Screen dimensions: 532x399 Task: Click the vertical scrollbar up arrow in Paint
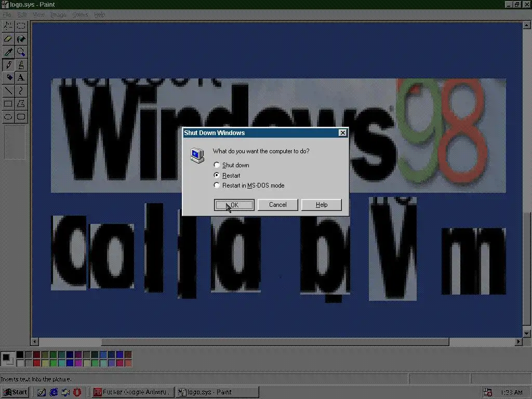527,25
